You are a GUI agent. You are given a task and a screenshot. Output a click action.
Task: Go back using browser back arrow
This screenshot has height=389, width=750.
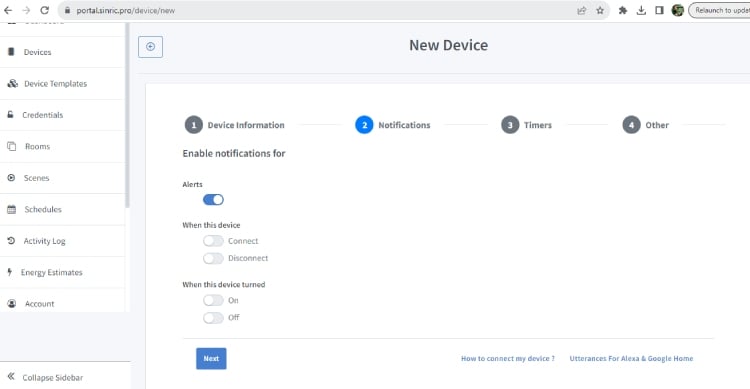(8, 10)
